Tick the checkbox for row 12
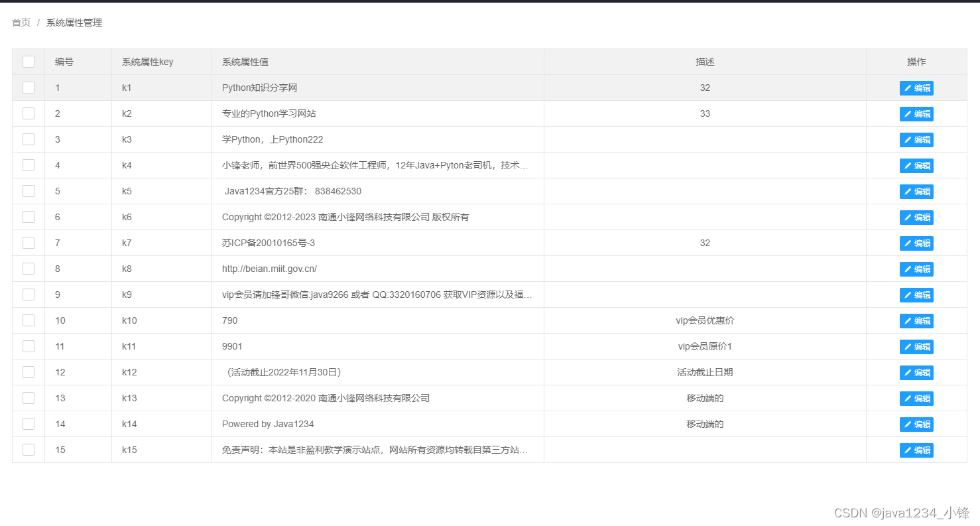Screen dimensions: 980x526 tap(29, 372)
